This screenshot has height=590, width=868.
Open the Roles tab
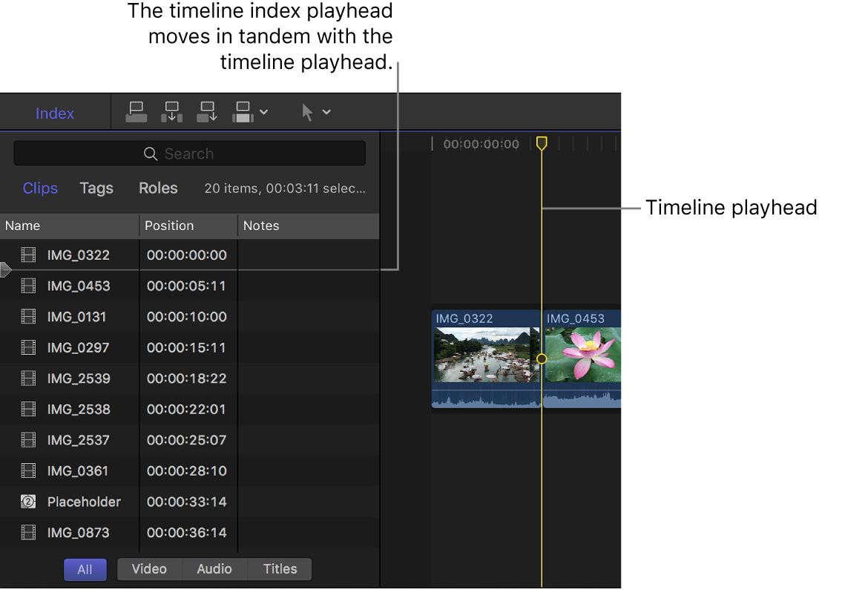(157, 189)
